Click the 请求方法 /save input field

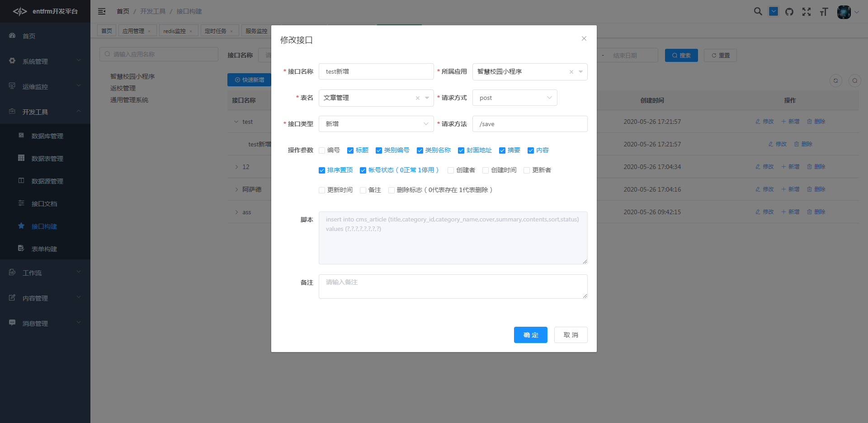pyautogui.click(x=530, y=124)
